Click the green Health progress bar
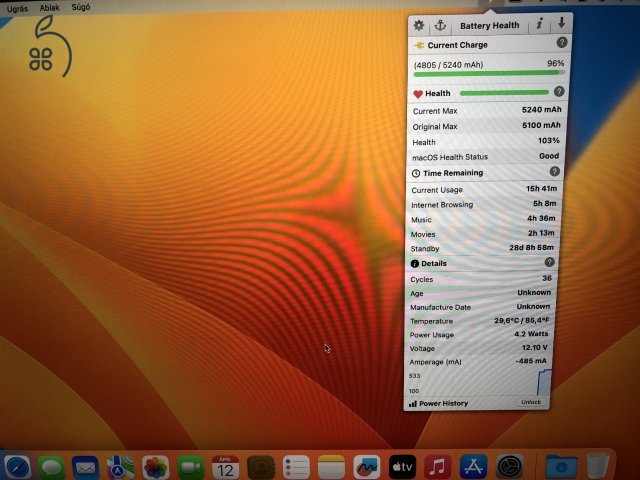640x480 pixels. coord(504,93)
